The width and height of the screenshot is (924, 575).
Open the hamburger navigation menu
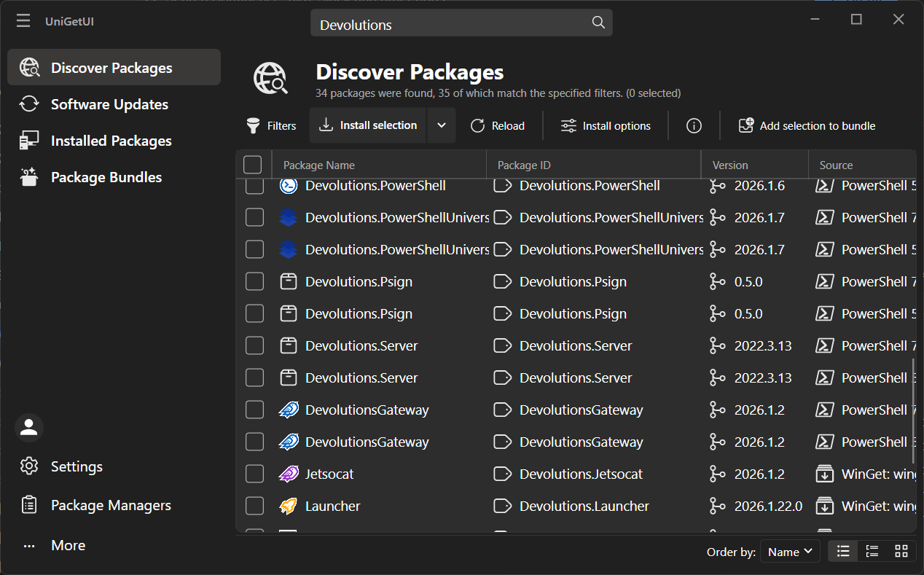click(x=23, y=21)
